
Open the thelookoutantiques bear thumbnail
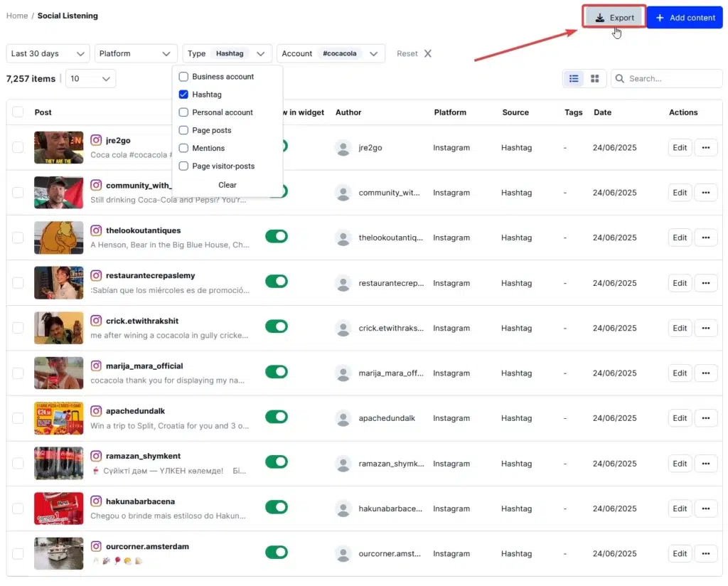[58, 238]
